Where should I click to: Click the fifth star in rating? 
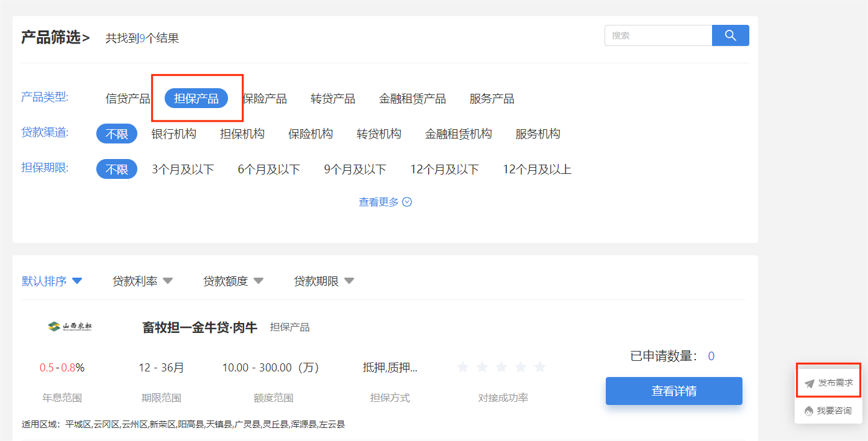[539, 367]
